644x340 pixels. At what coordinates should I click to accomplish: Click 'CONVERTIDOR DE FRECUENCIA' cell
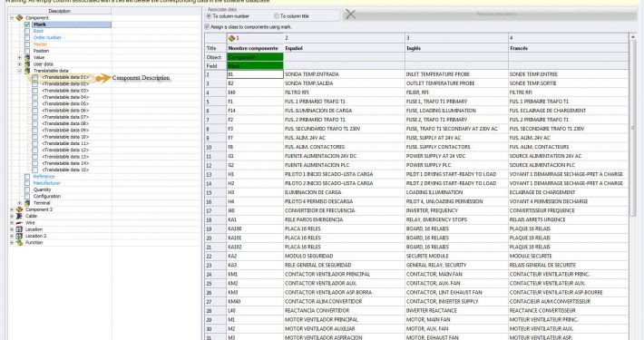tap(344, 210)
